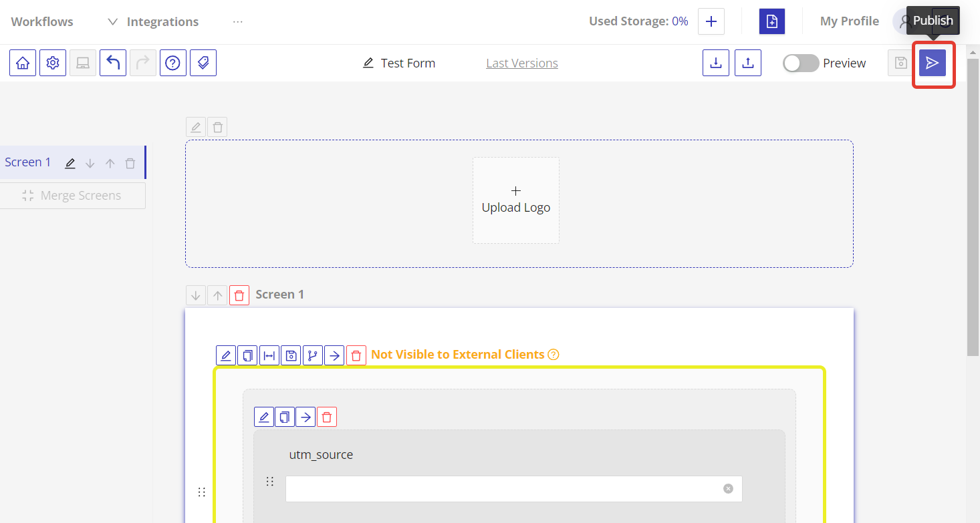Expand the Integrations dropdown
The width and height of the screenshot is (980, 523).
154,22
